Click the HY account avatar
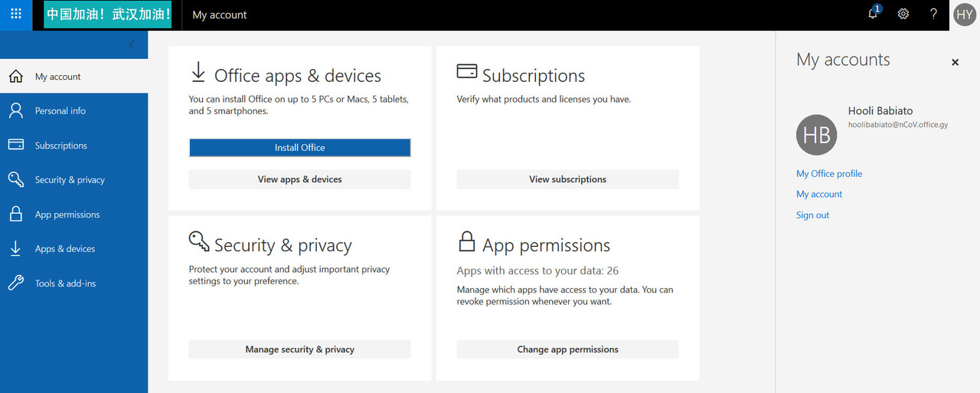Image resolution: width=980 pixels, height=393 pixels. (965, 15)
